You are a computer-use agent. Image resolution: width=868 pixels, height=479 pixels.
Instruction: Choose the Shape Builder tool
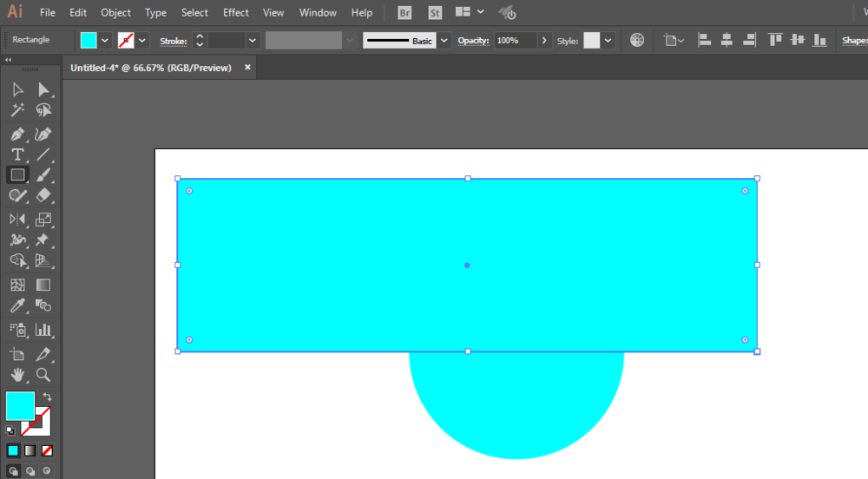click(x=17, y=260)
